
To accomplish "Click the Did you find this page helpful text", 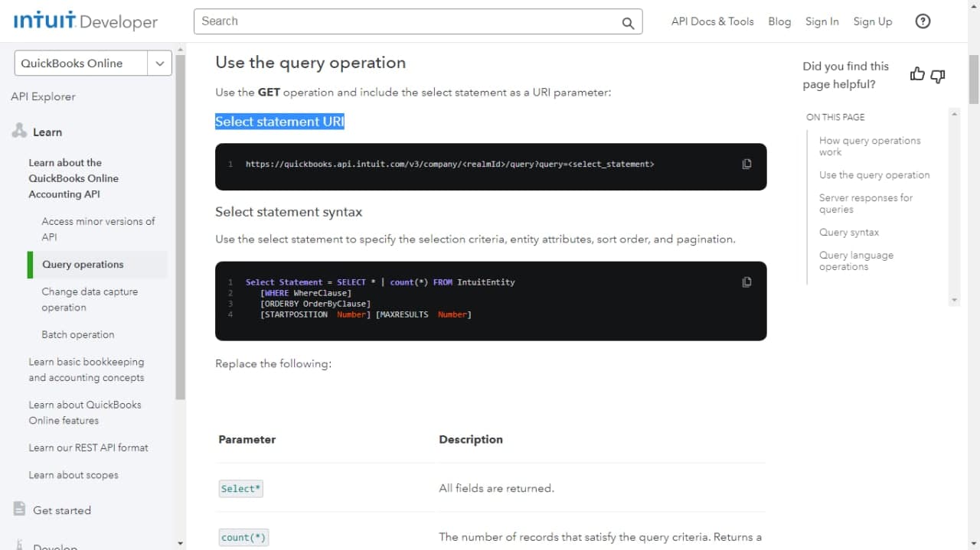I will [x=846, y=75].
